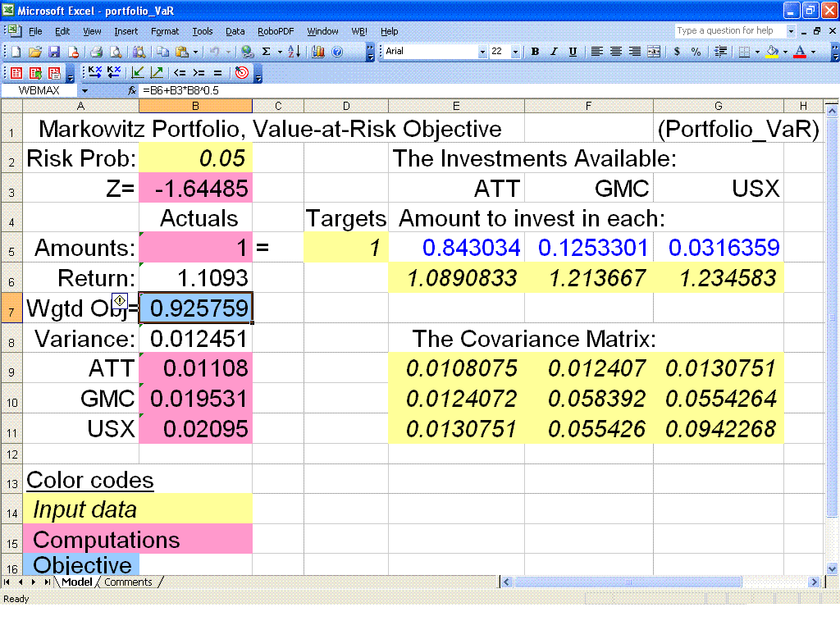Toggle Center alignment
840x630 pixels.
[x=615, y=52]
